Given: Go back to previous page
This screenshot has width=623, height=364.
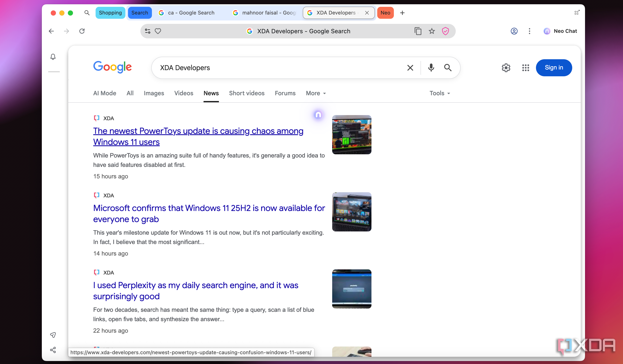Looking at the screenshot, I should pyautogui.click(x=51, y=31).
